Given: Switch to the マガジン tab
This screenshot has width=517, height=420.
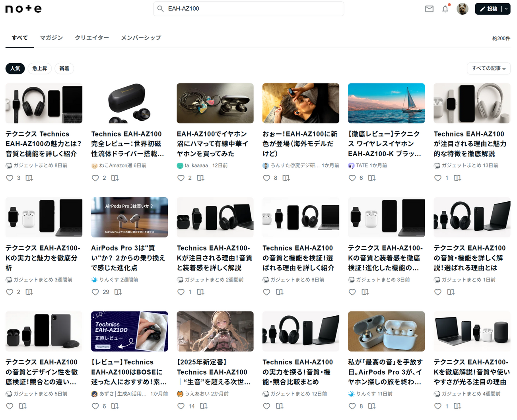Looking at the screenshot, I should [x=51, y=38].
